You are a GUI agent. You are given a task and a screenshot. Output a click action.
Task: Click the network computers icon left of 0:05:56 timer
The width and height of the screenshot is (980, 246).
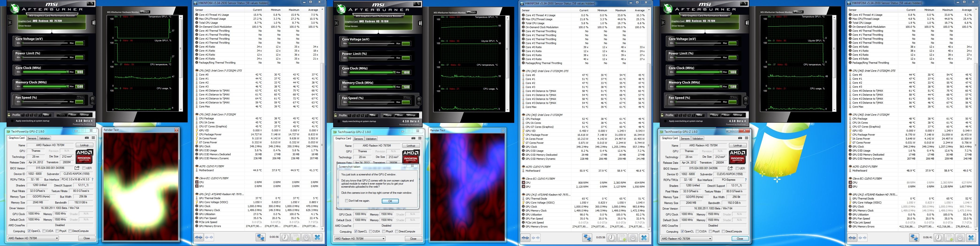click(x=587, y=238)
